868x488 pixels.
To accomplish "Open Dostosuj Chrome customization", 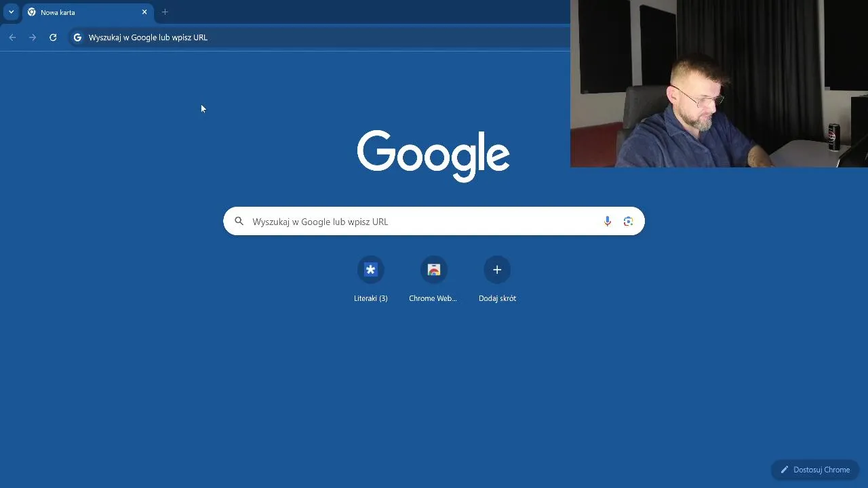I will [x=815, y=470].
